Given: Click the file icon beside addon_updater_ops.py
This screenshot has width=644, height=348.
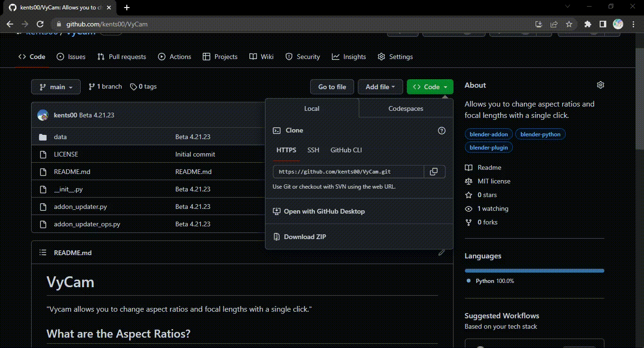Looking at the screenshot, I should point(43,224).
